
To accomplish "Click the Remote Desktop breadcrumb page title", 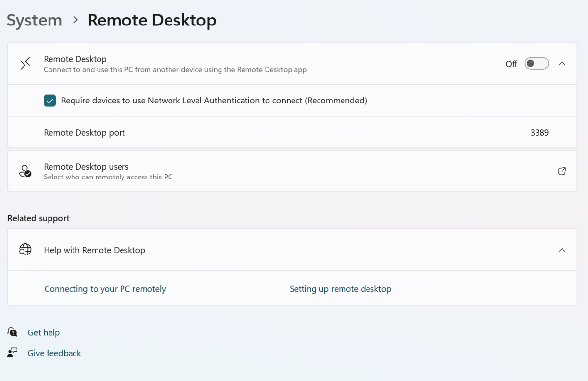I will pos(151,20).
